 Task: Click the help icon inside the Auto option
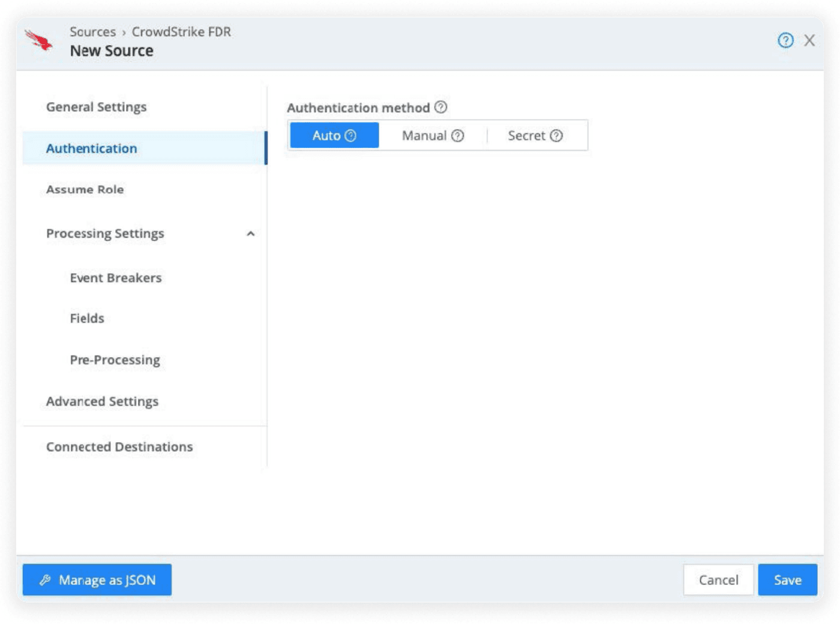(351, 136)
